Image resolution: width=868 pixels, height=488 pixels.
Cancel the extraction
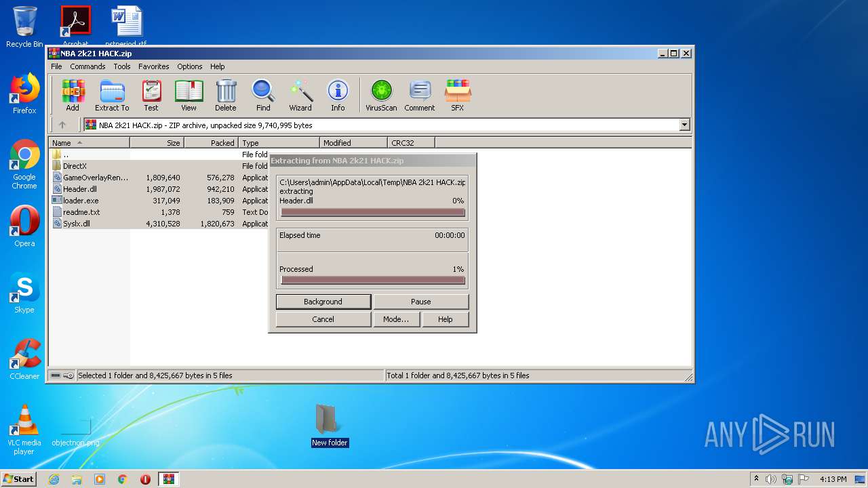323,319
